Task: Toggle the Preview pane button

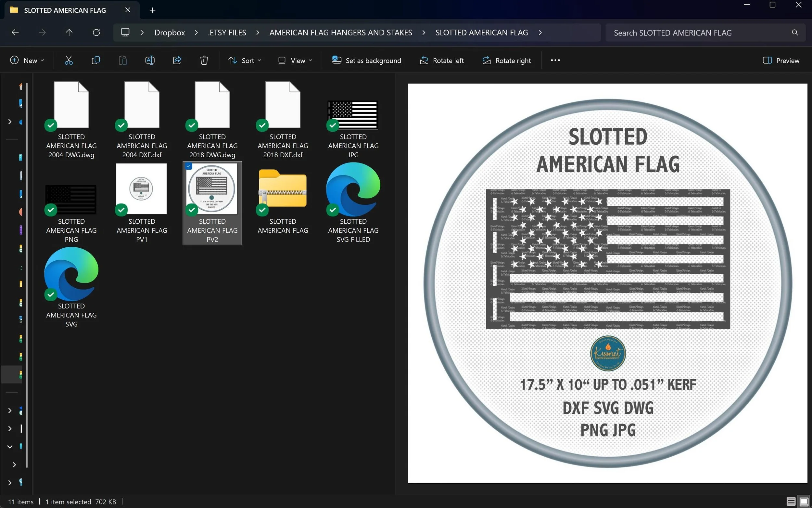Action: click(x=781, y=60)
